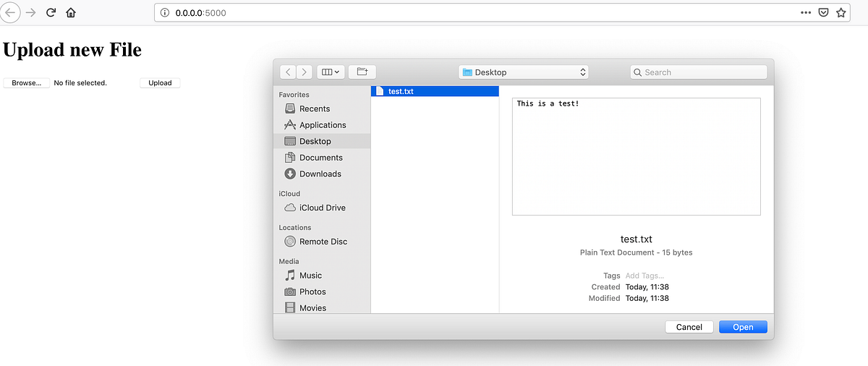Go back with browser back arrow
The width and height of the screenshot is (868, 366).
coord(9,12)
